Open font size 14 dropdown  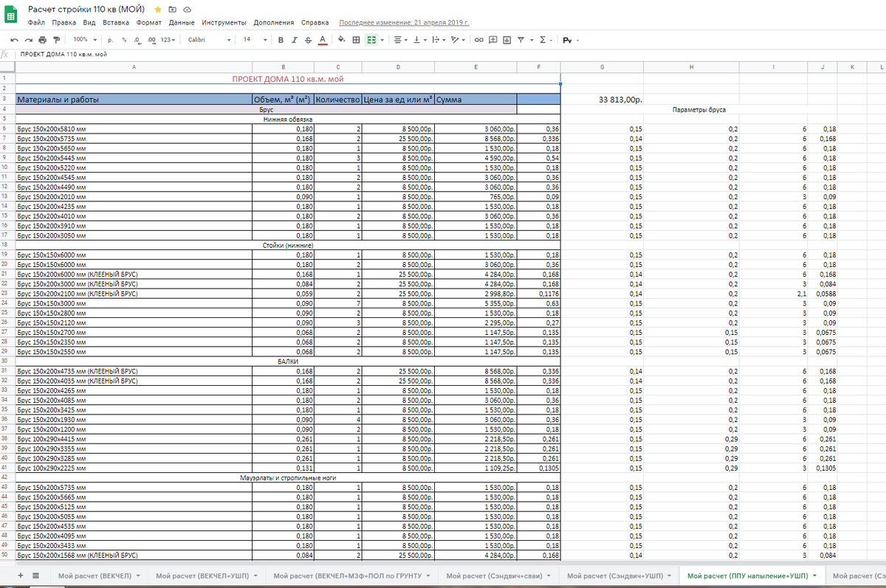coord(255,40)
